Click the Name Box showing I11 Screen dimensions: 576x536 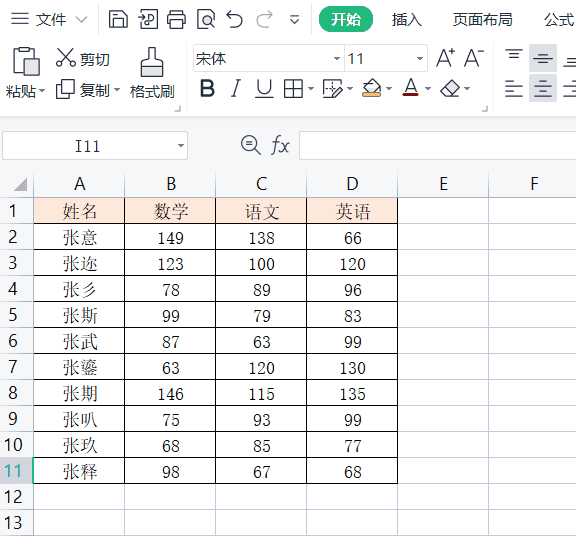87,146
